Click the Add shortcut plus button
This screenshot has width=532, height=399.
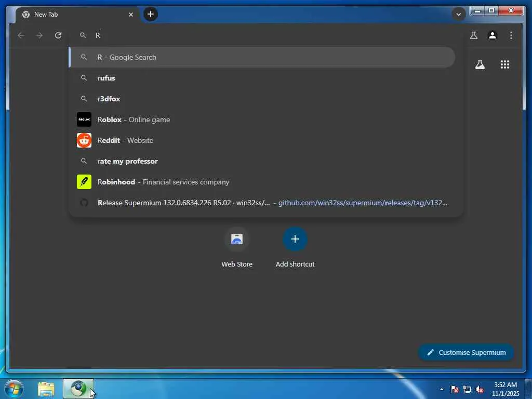point(295,239)
